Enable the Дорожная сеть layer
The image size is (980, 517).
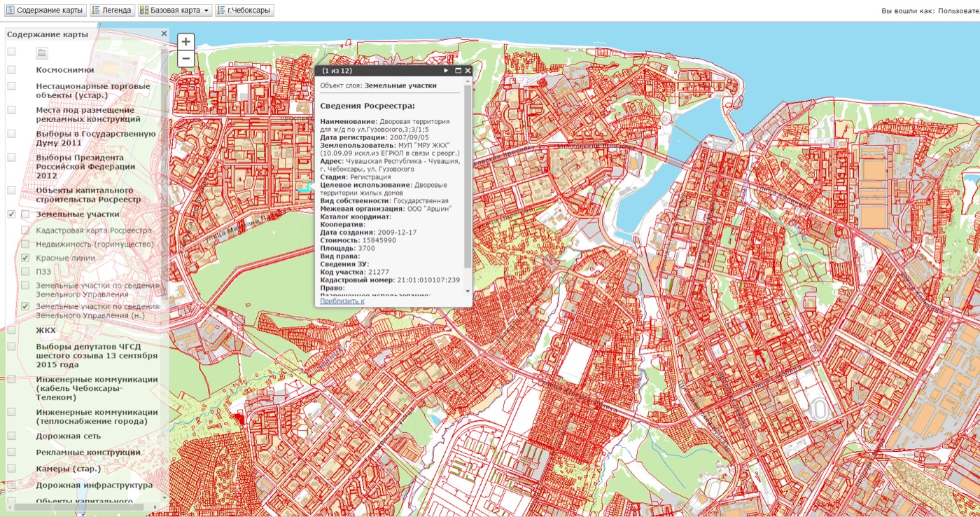[11, 436]
